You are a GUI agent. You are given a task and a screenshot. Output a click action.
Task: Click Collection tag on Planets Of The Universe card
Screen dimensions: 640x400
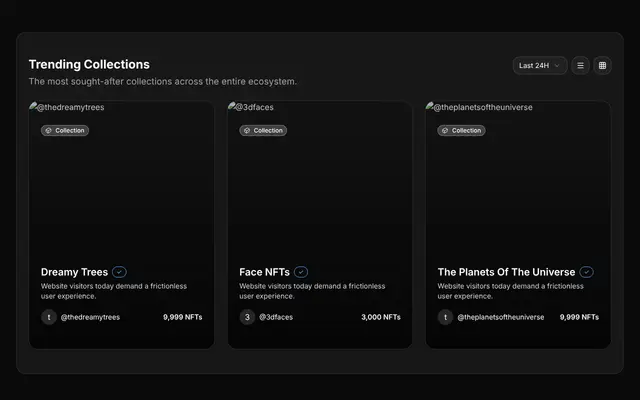[x=462, y=131]
